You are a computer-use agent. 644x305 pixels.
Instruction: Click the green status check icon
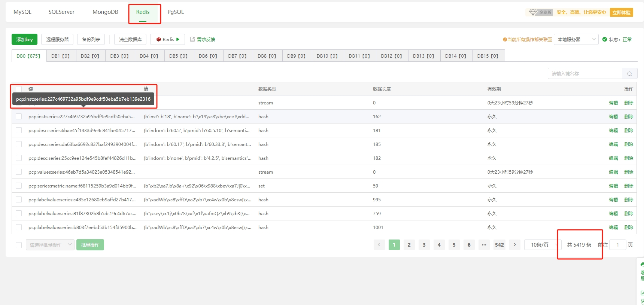coord(604,39)
